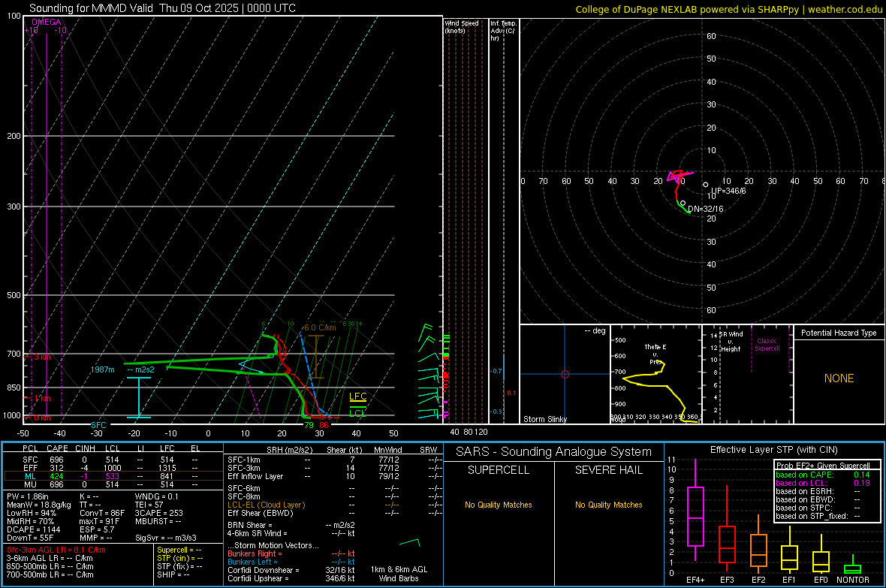Click the UP=346/6 hodograph label
This screenshot has width=886, height=588.
(728, 191)
